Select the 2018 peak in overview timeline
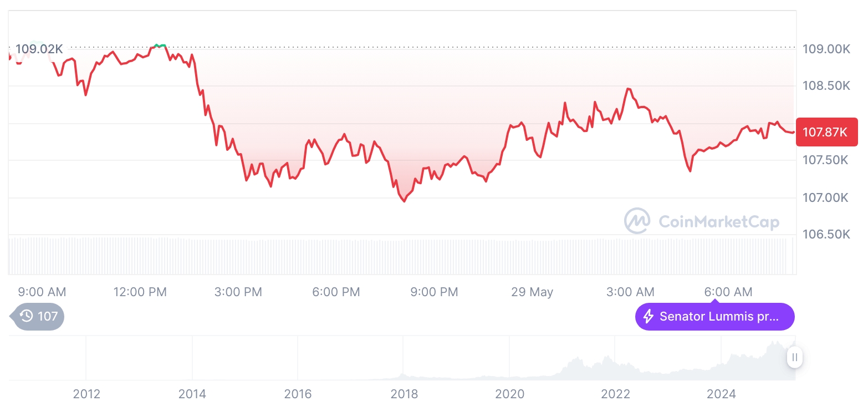 [404, 375]
